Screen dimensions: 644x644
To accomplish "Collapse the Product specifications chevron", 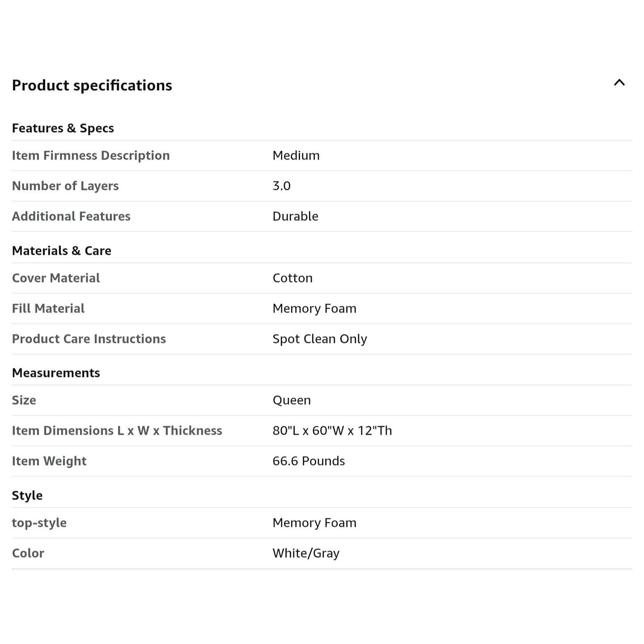I will [x=619, y=83].
